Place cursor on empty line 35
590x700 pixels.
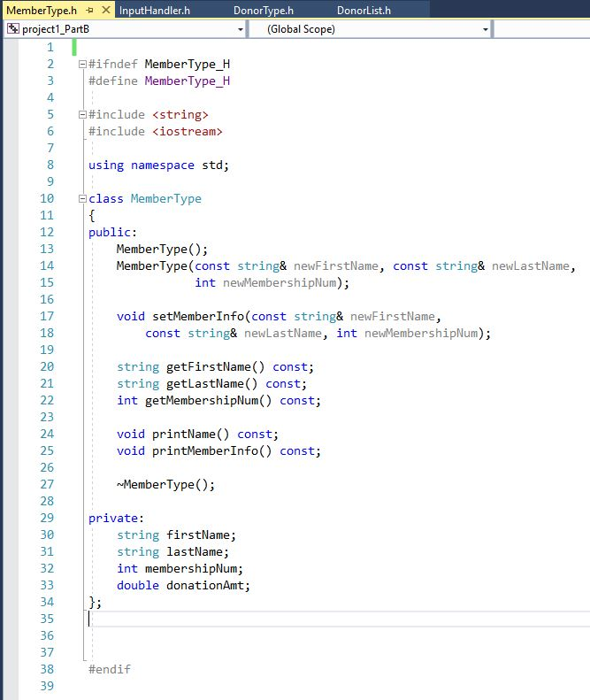339,619
